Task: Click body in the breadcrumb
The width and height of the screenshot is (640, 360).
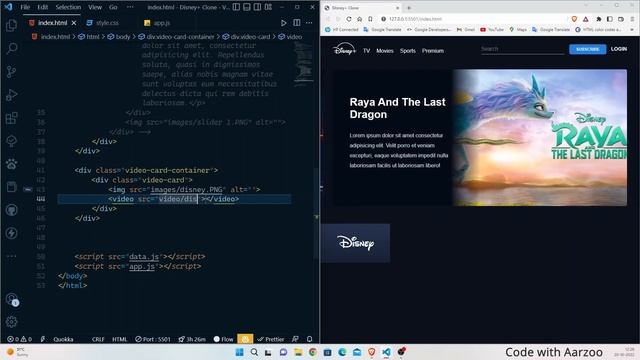Action: 122,37
